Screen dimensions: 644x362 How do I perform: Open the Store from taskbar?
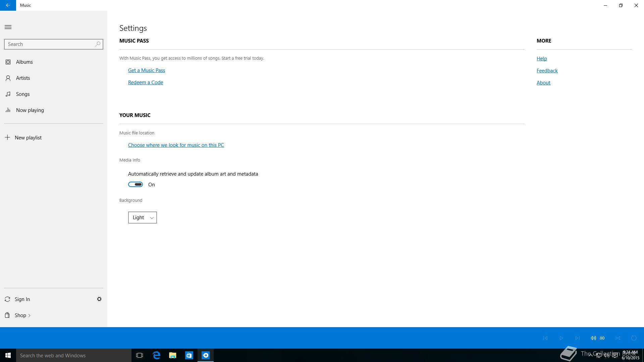tap(189, 355)
